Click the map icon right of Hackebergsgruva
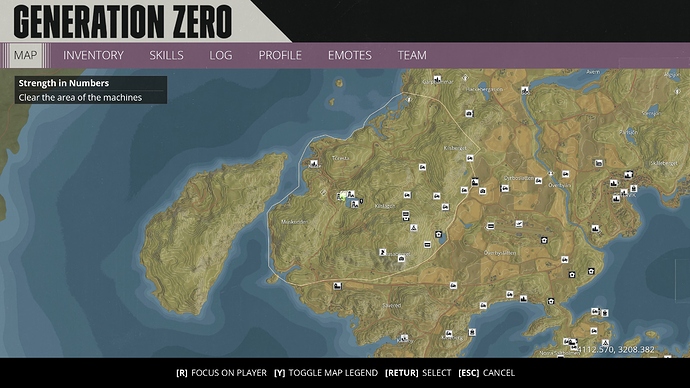This screenshot has height=388, width=690. tap(525, 90)
